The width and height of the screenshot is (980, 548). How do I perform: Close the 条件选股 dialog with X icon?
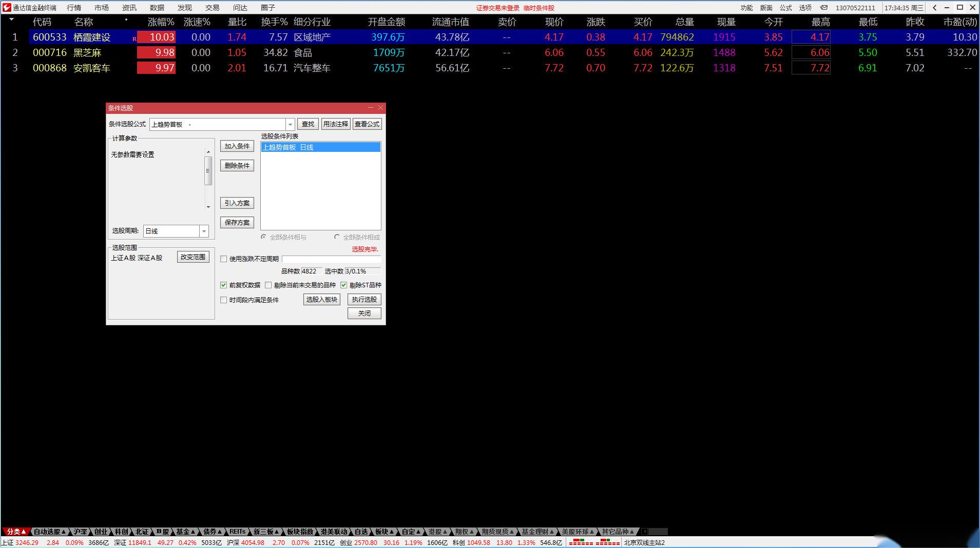380,108
